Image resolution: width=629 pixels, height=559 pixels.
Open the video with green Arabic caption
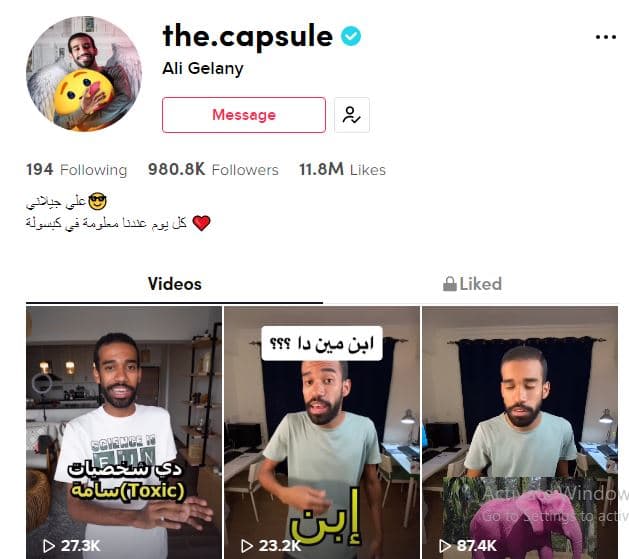pos(322,433)
